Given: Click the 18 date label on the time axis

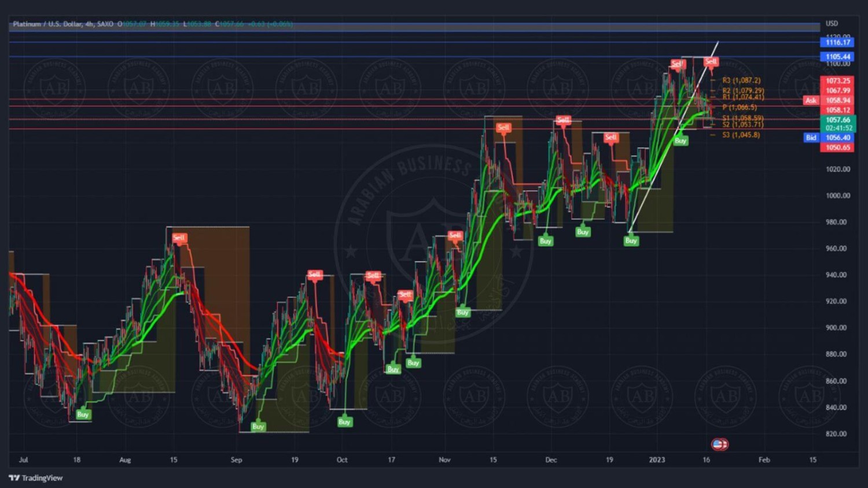Looking at the screenshot, I should click(76, 460).
